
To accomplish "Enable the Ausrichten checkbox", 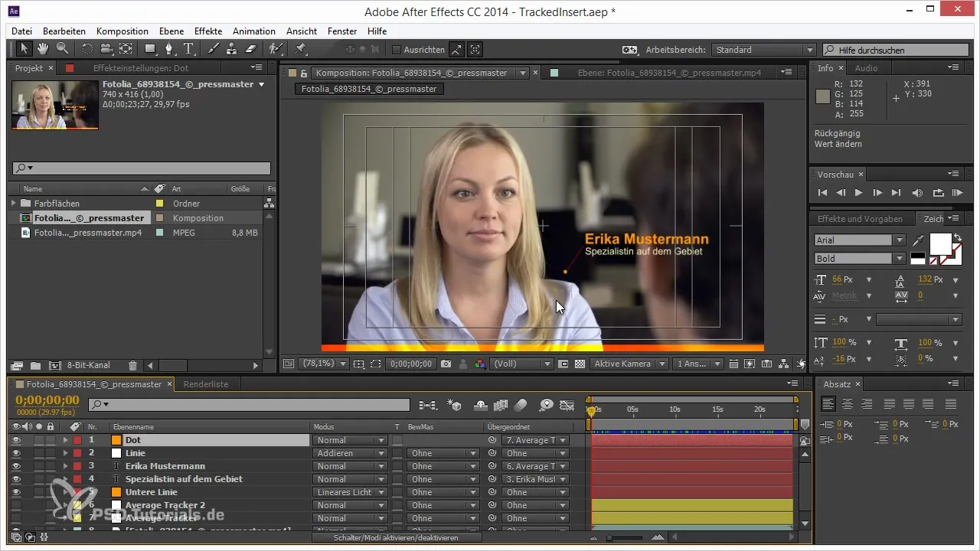I will click(397, 50).
